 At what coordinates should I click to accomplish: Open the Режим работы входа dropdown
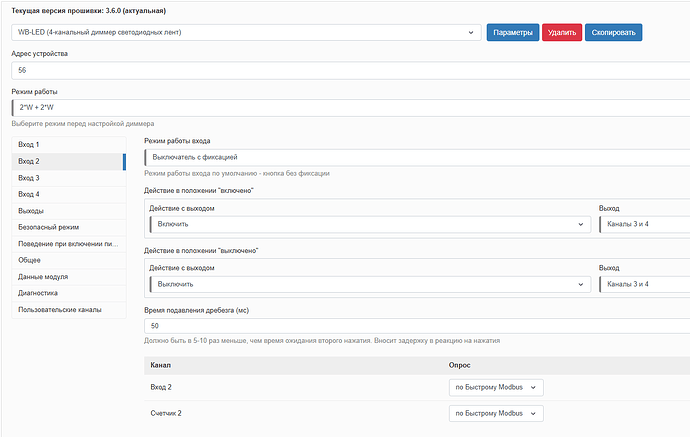pos(417,157)
